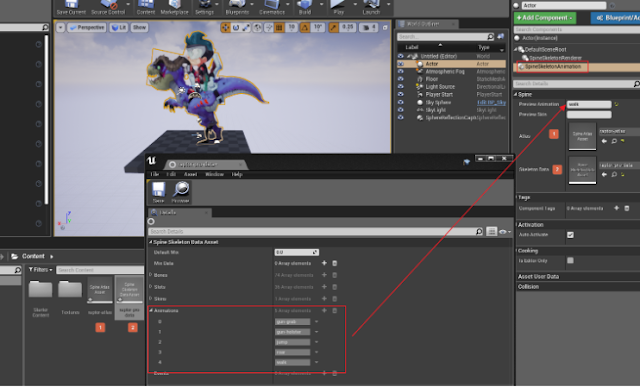Click the Build toolbar icon
The image size is (640, 387).
pos(304,7)
